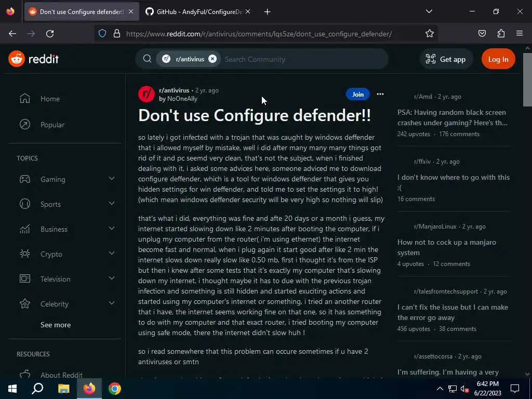
Task: Bookmark this page with the star icon
Action: 430,34
